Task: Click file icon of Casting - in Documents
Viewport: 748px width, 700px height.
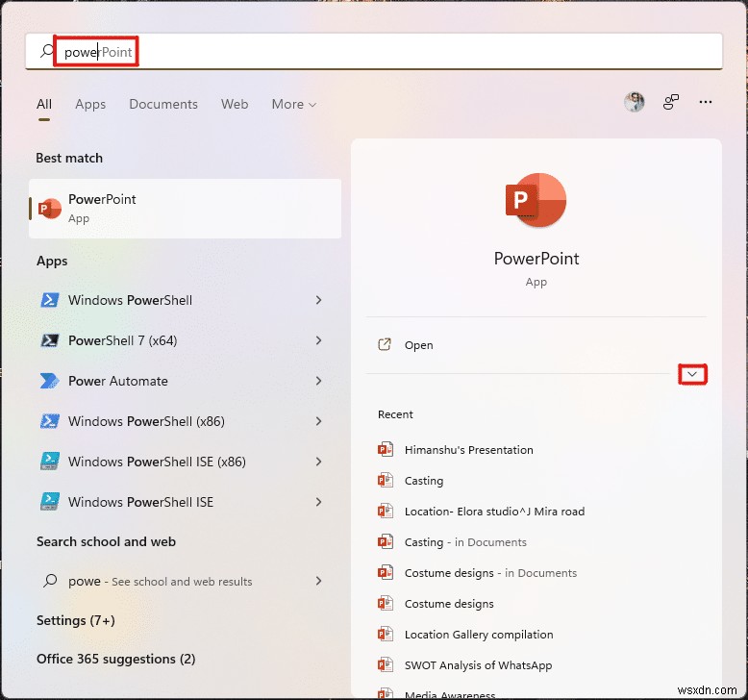Action: tap(386, 542)
